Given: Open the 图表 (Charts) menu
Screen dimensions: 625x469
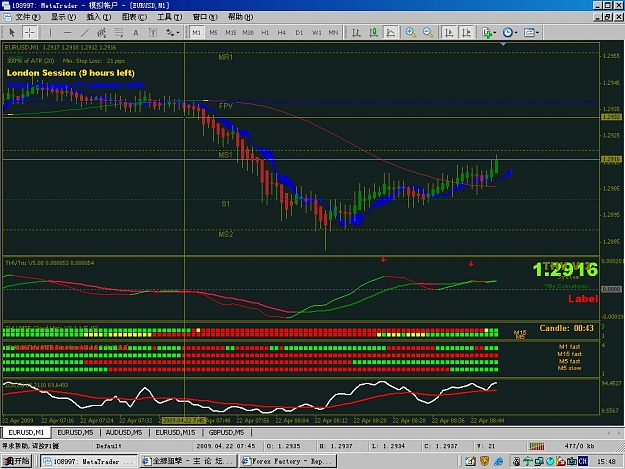Looking at the screenshot, I should pyautogui.click(x=134, y=17).
